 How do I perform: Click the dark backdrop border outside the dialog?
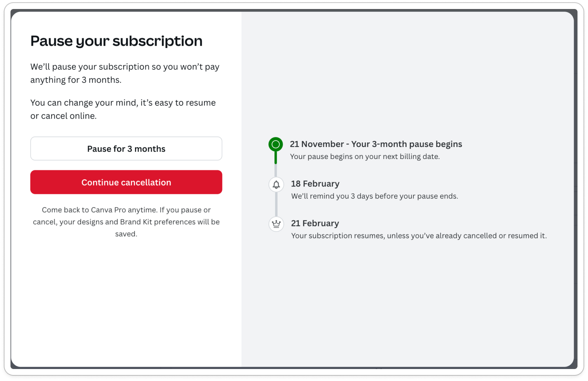click(579, 187)
